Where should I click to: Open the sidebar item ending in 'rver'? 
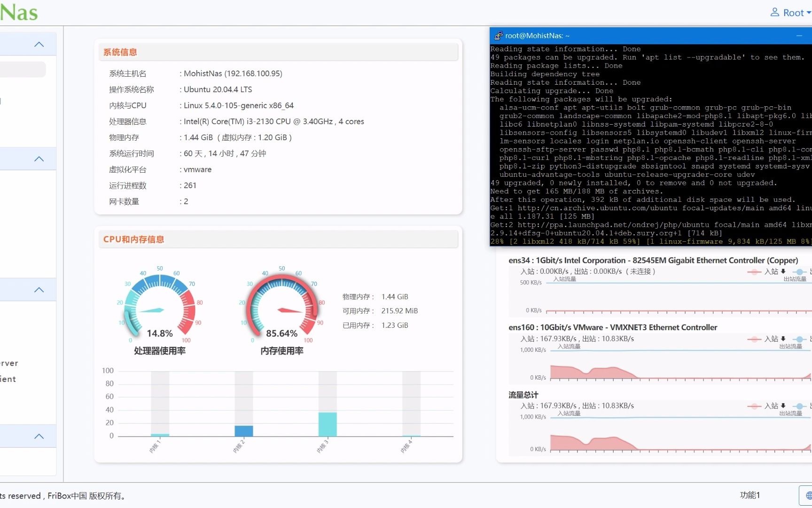pos(9,363)
